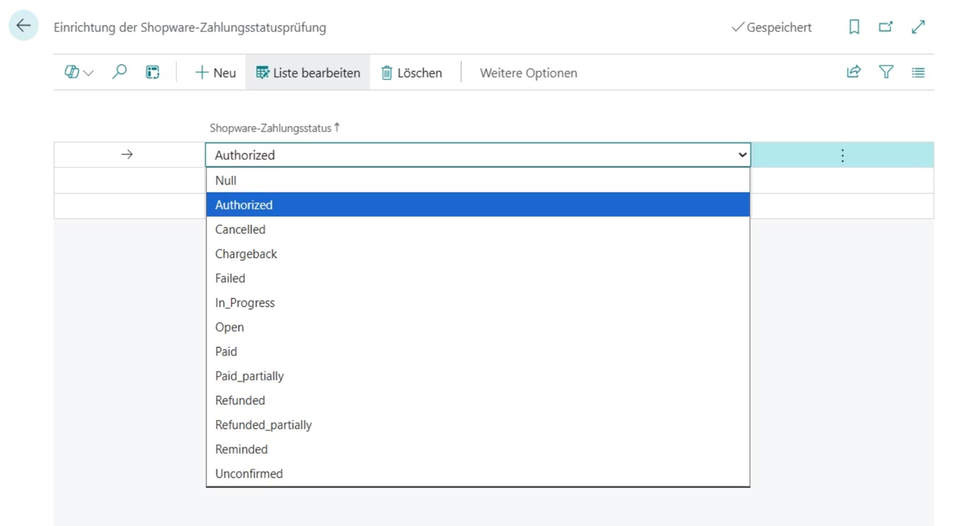980x526 pixels.
Task: Open the filter pane icon
Action: tap(886, 72)
